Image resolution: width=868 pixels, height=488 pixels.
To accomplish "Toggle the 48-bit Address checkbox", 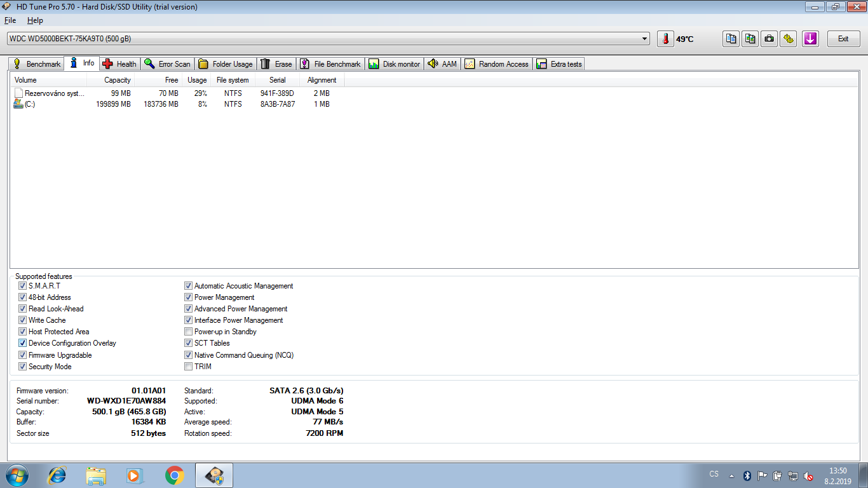I will tap(23, 297).
